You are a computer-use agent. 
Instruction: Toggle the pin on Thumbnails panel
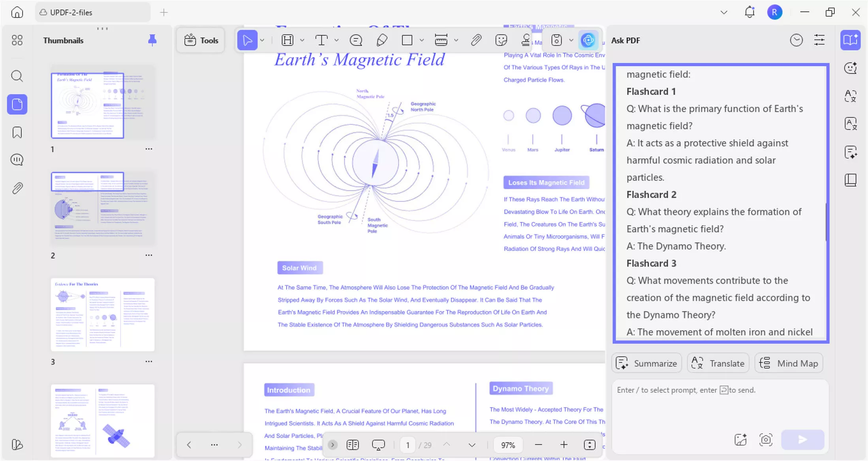(x=152, y=40)
